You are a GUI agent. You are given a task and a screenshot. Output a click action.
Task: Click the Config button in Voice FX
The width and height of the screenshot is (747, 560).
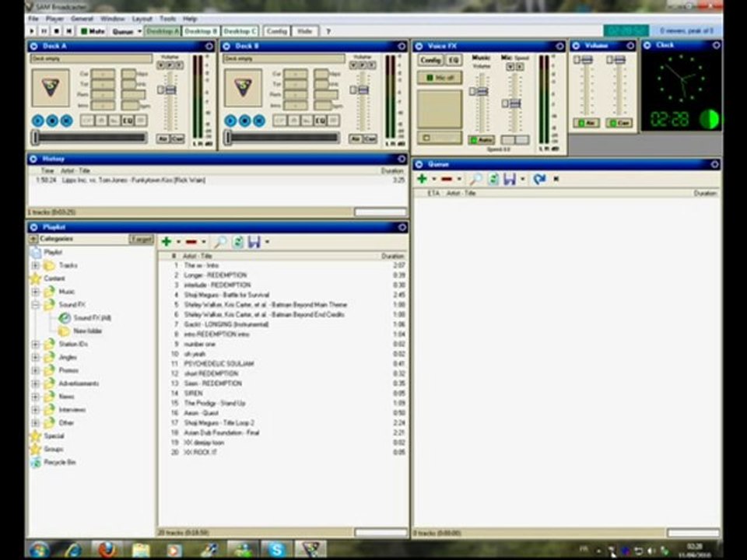(430, 60)
